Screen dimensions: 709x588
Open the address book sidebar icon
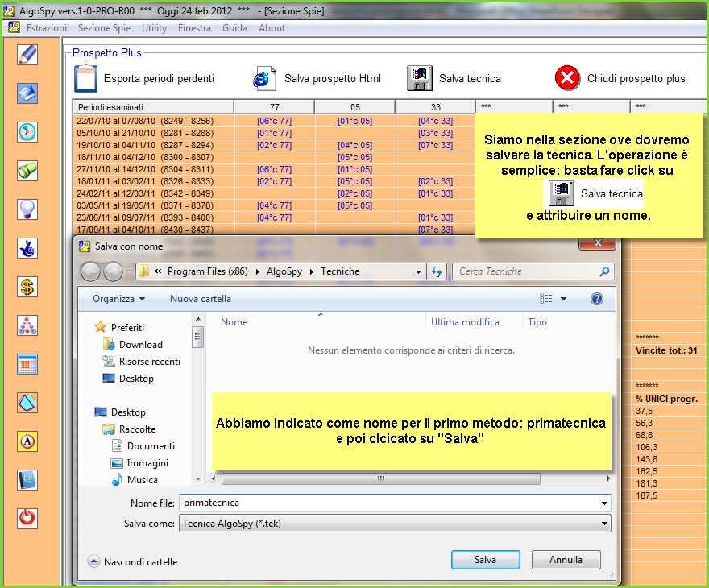pyautogui.click(x=27, y=480)
